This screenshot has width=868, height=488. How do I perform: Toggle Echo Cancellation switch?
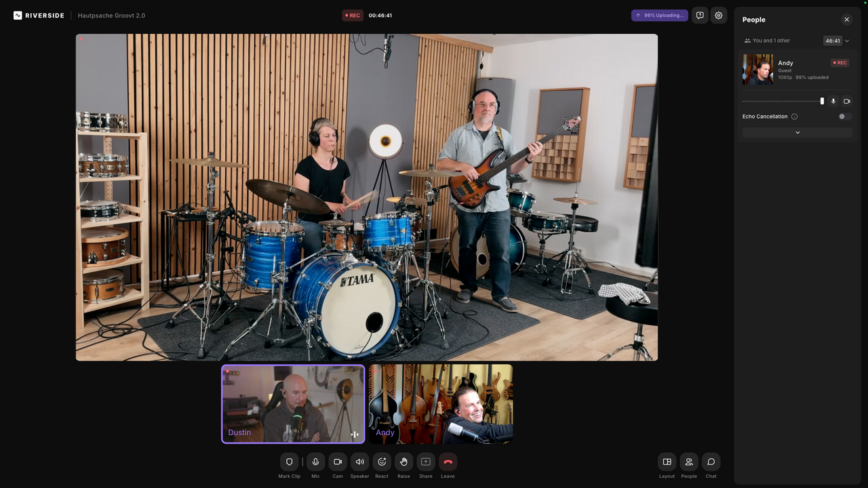coord(844,117)
